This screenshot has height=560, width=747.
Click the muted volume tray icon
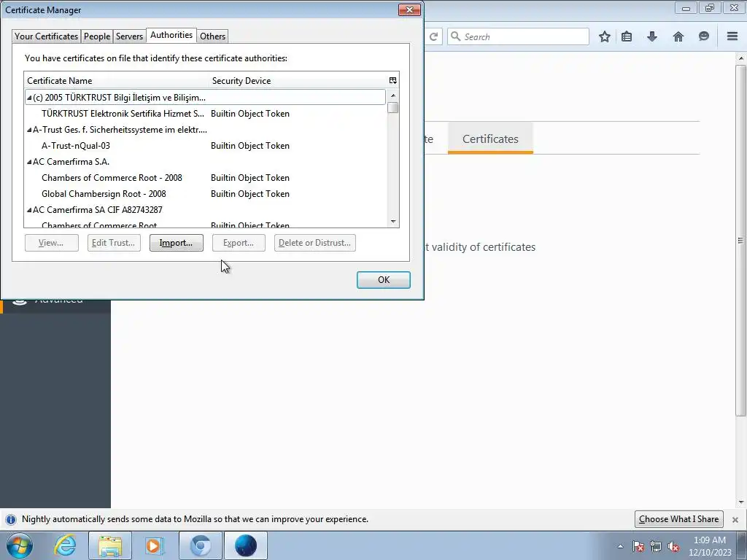(673, 546)
